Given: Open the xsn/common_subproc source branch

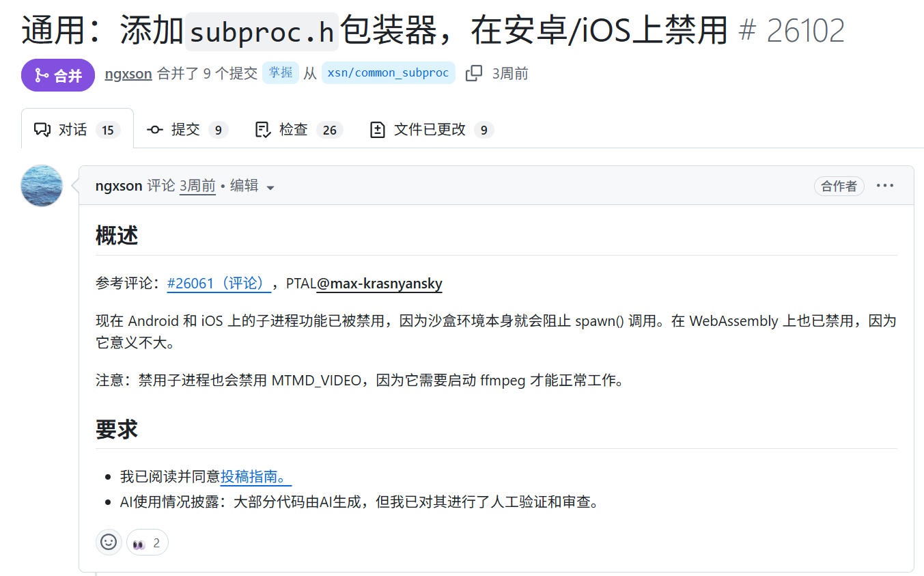Looking at the screenshot, I should pyautogui.click(x=388, y=73).
